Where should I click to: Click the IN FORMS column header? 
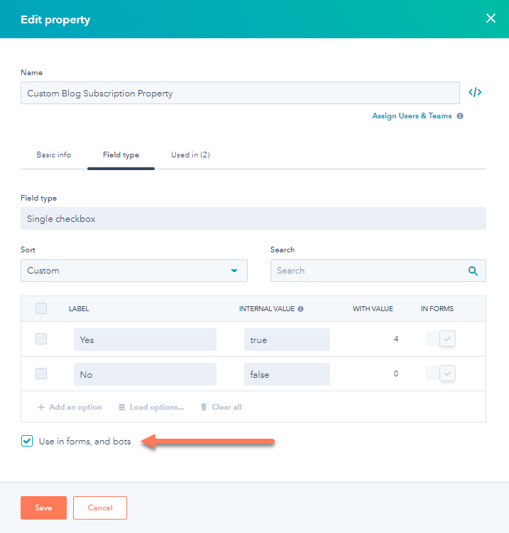pos(437,309)
